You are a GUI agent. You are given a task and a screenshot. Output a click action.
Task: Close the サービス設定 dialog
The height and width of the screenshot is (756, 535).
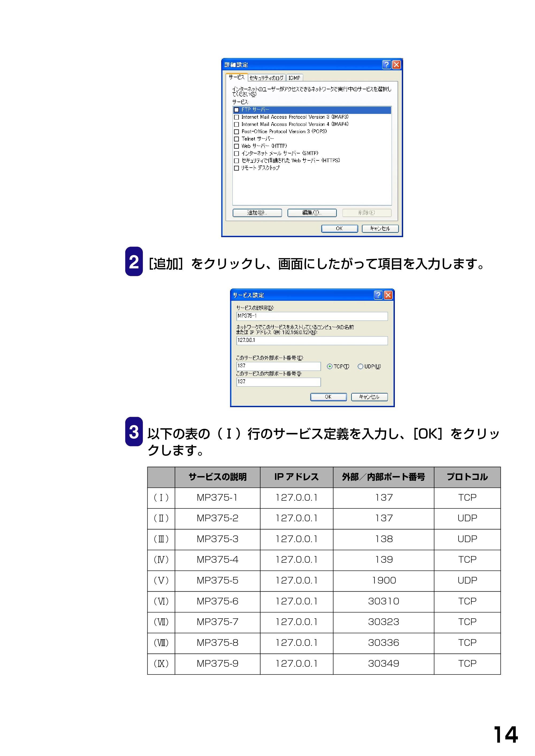click(x=388, y=295)
